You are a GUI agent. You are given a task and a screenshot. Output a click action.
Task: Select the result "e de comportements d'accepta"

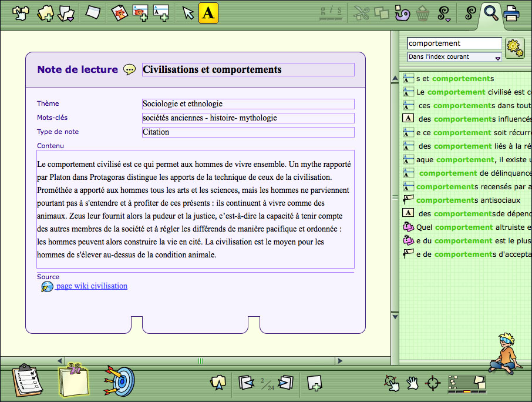[467, 254]
